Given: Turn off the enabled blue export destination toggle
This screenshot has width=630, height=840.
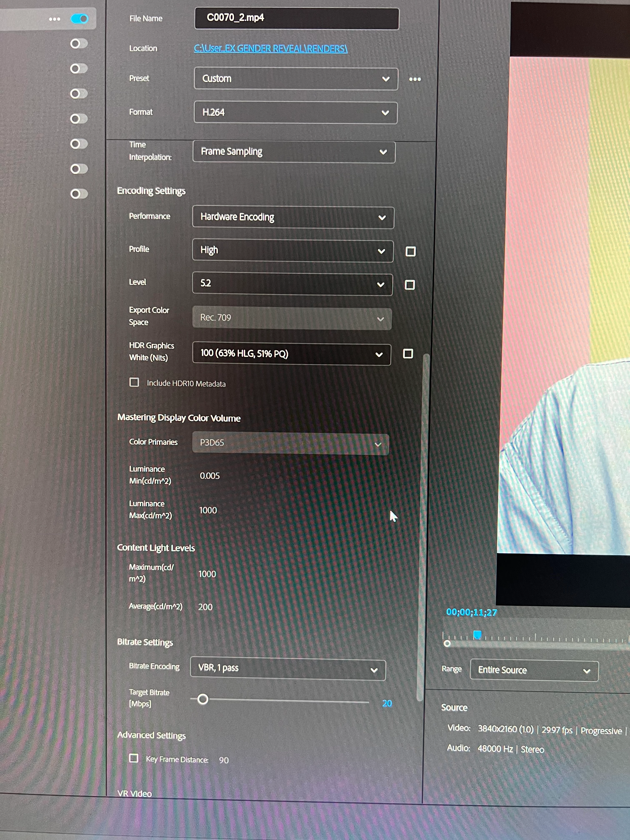Looking at the screenshot, I should point(79,19).
